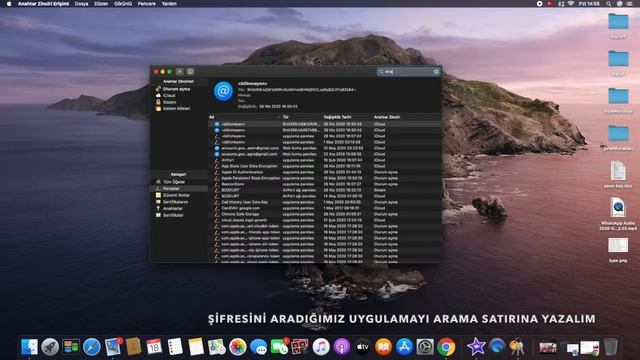The image size is (640, 360).
Task: Click the Wi-Fi status icon in menu bar
Action: pyautogui.click(x=571, y=4)
